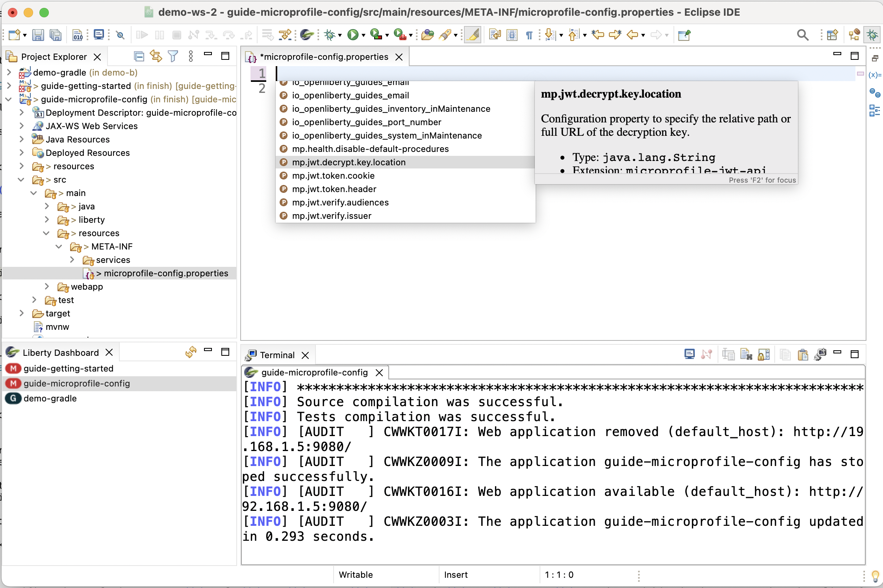Open the Debug configurations dropdown arrow

tap(339, 35)
